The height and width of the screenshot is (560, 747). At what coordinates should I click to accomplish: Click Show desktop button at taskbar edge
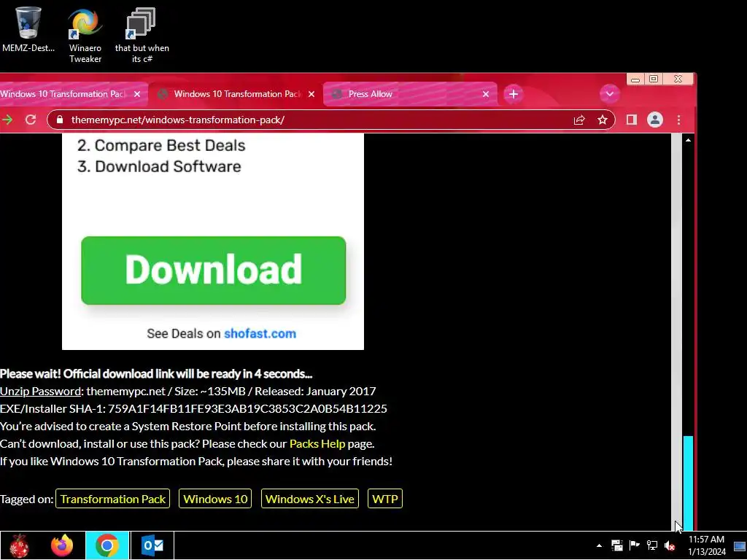tap(740, 545)
